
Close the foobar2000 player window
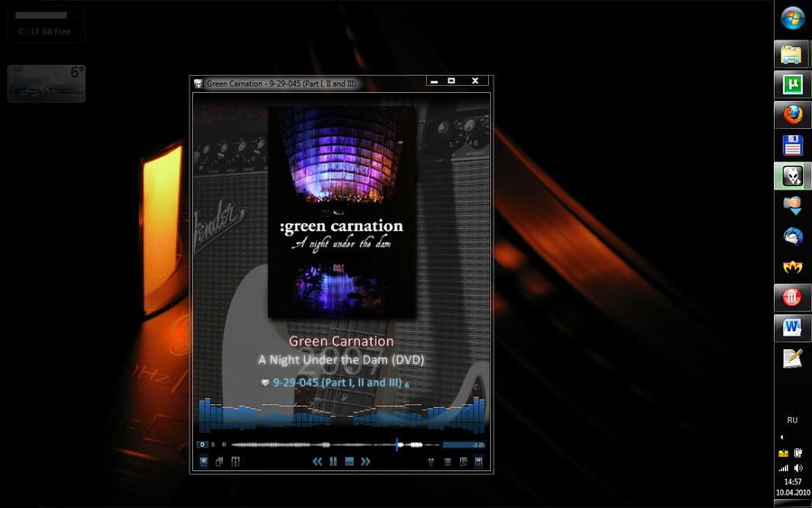point(475,81)
